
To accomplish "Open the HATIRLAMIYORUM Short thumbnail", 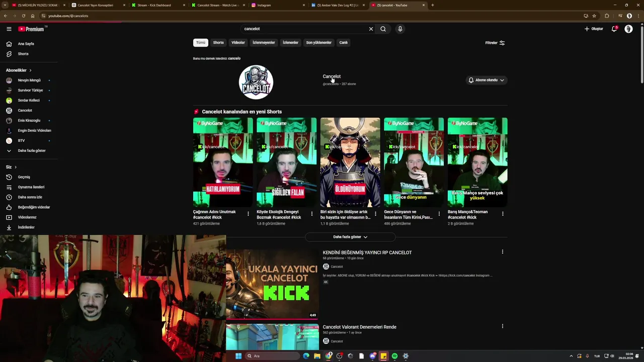I will [223, 162].
